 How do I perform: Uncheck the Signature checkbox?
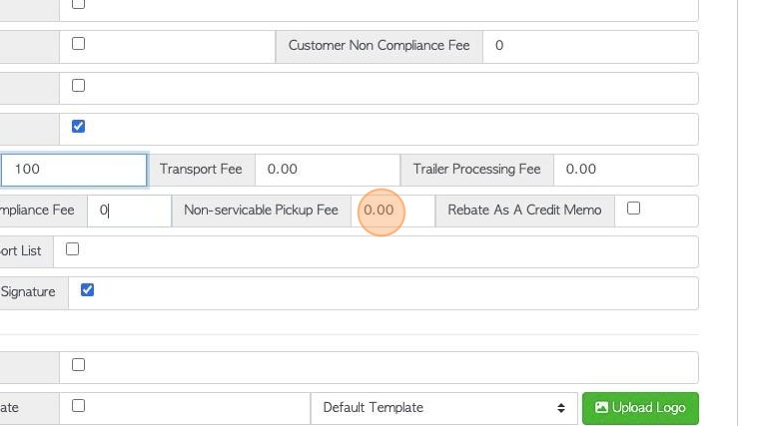pyautogui.click(x=87, y=290)
